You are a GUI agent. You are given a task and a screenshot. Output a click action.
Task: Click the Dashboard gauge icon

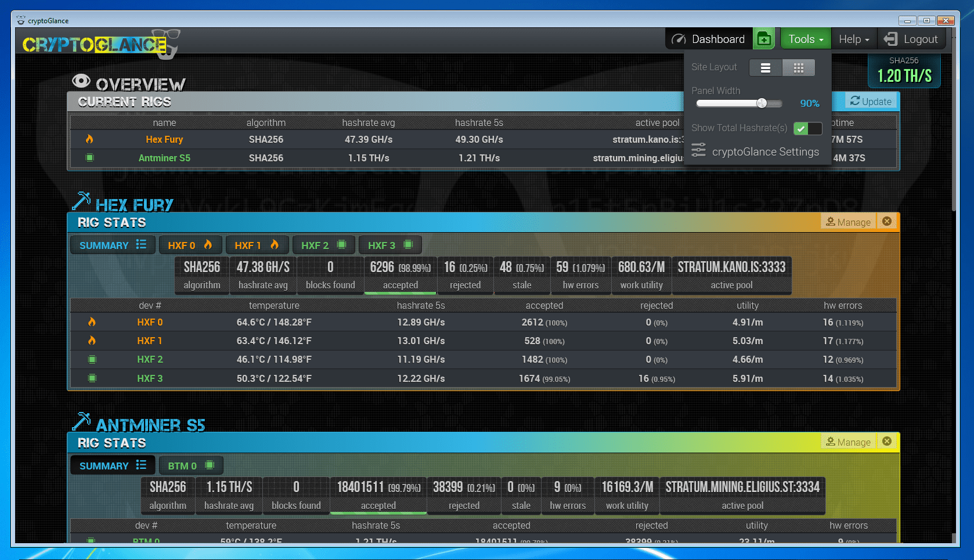(679, 39)
